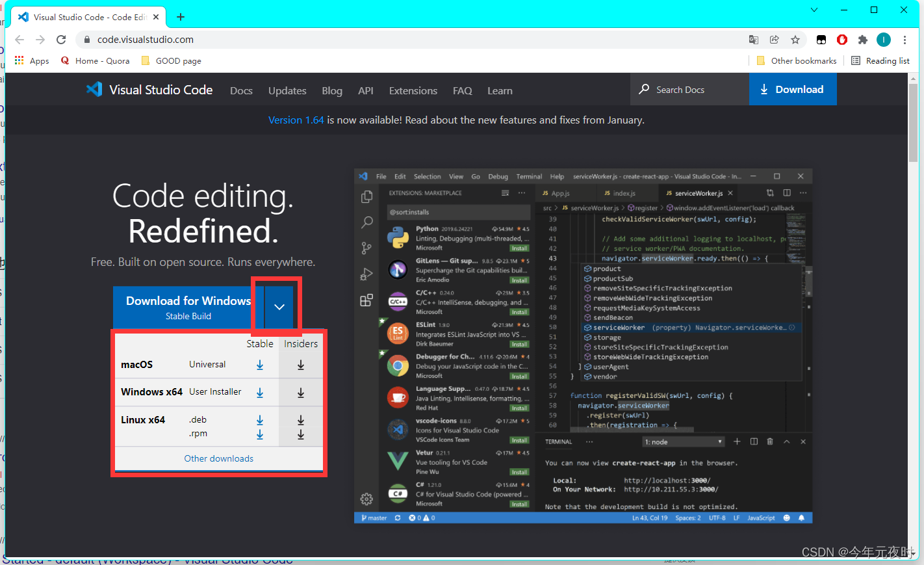
Task: Open a new browser tab
Action: [x=181, y=17]
